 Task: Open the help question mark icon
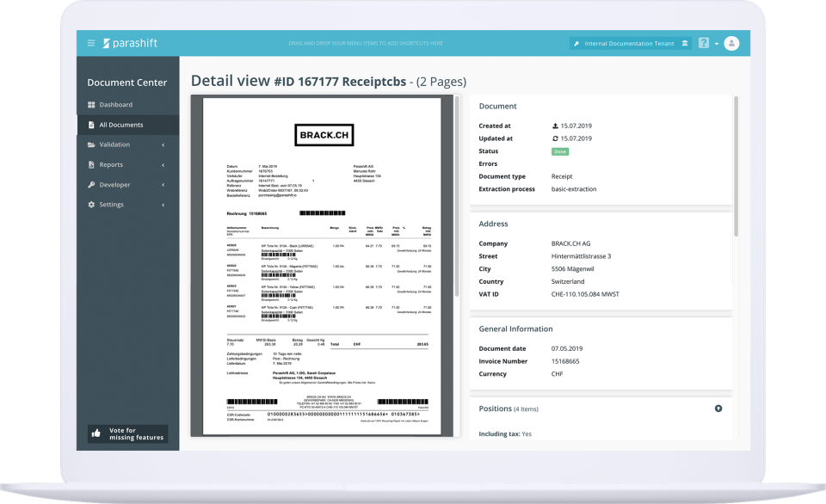pos(704,43)
